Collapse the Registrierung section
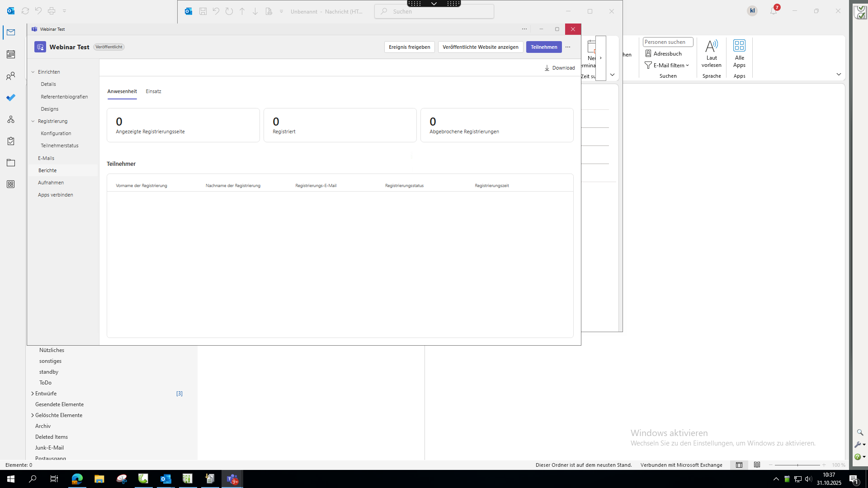The width and height of the screenshot is (868, 488). click(33, 121)
